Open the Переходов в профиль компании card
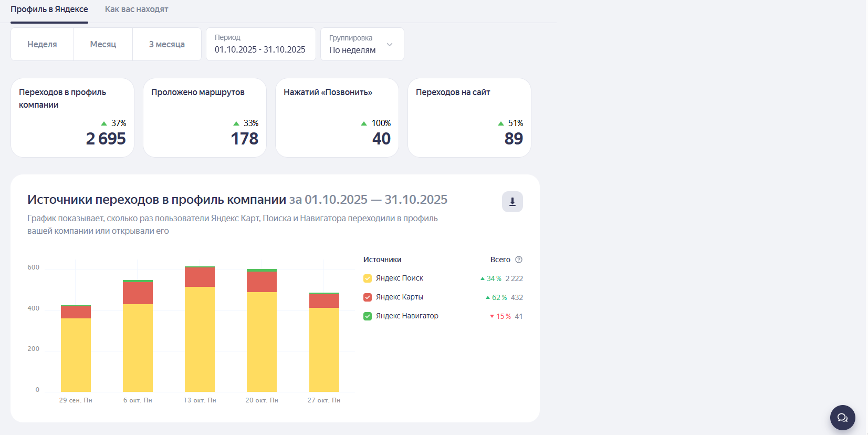The image size is (868, 435). tap(72, 118)
